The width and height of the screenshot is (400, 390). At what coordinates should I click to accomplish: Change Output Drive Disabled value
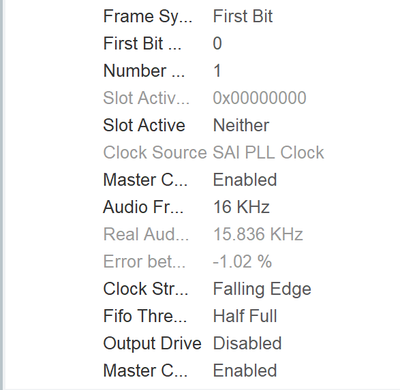click(247, 344)
